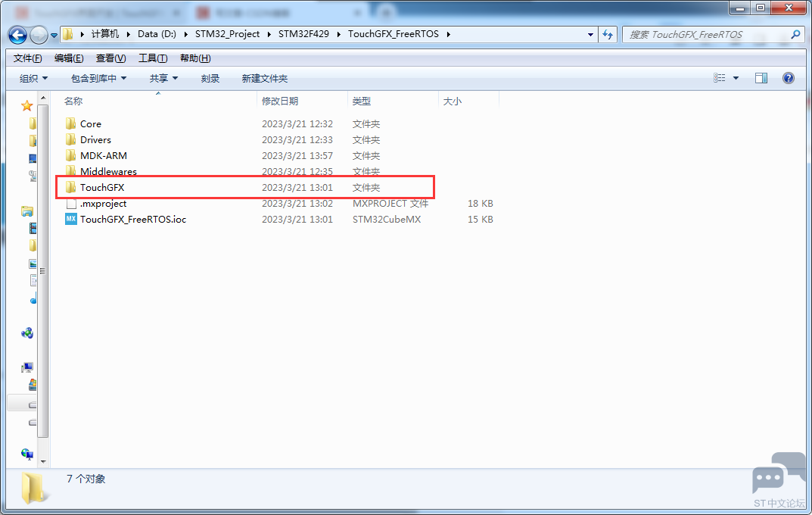This screenshot has height=515, width=812.
Task: Click the Drivers folder name
Action: (96, 140)
